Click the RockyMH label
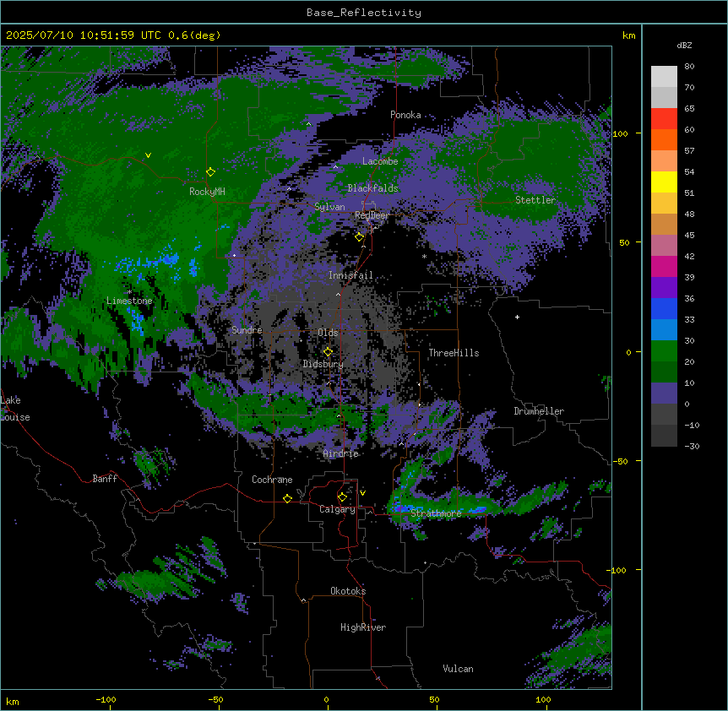The image size is (728, 711). 207,192
